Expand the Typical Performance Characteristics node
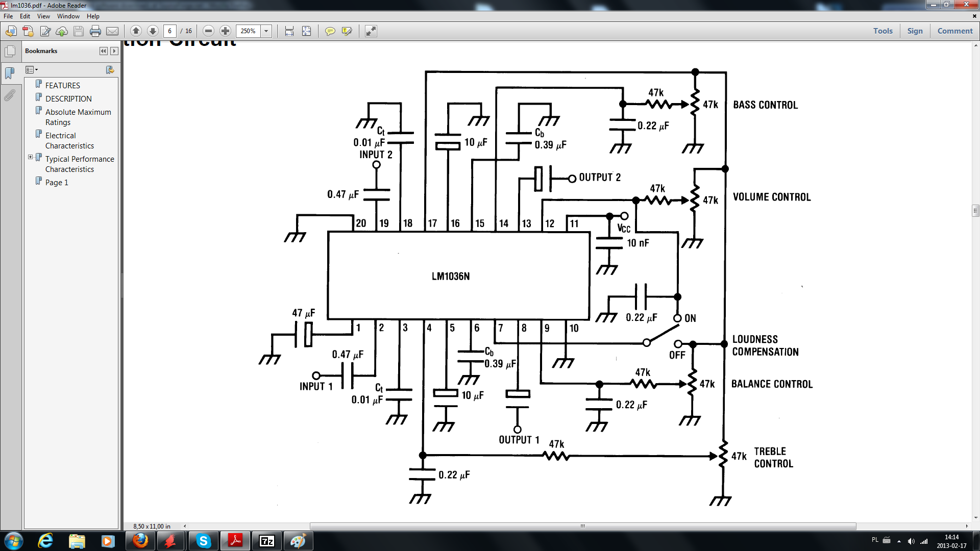 pos(30,157)
